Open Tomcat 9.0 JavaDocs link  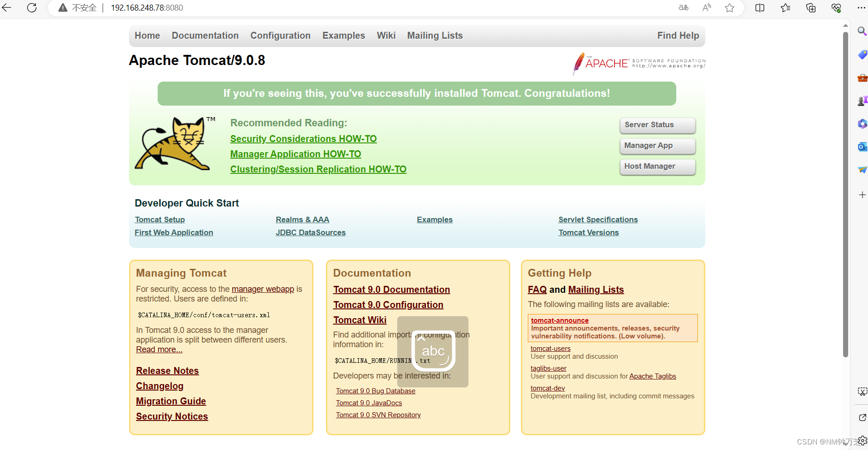coord(369,403)
